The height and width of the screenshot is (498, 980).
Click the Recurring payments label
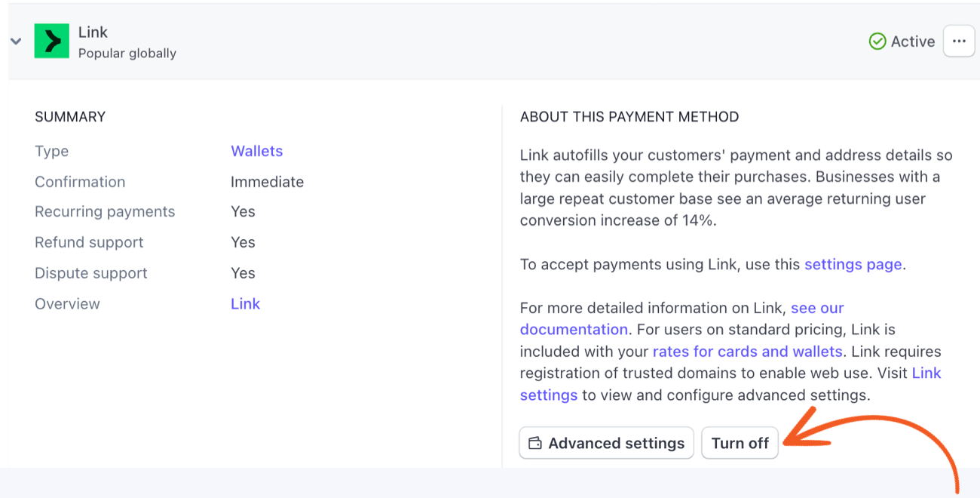coord(105,212)
